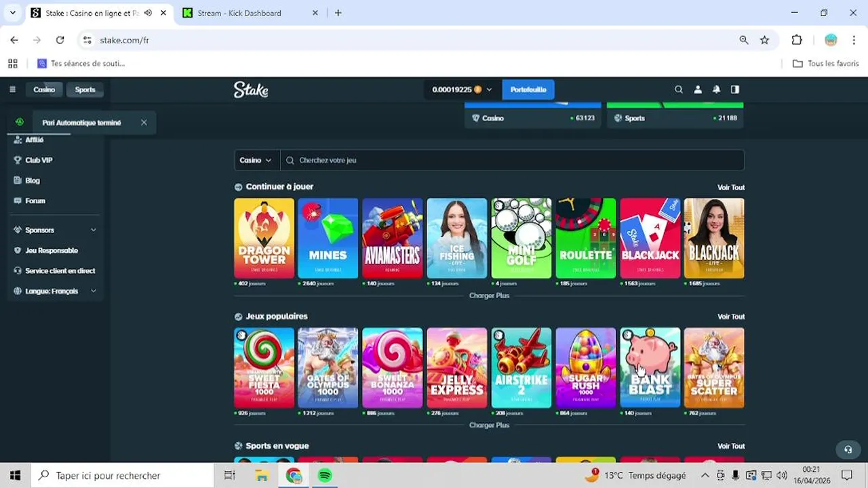The image size is (868, 488).
Task: Open Sweet Fiesta 1000 game
Action: tap(264, 367)
